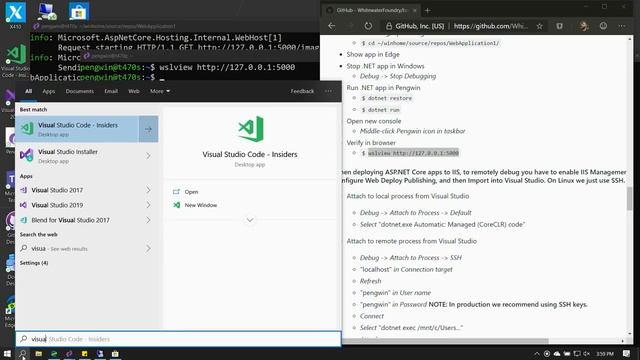This screenshot has width=640, height=360.
Task: Open the Microsoft Store taskbar icon
Action: (x=115, y=353)
